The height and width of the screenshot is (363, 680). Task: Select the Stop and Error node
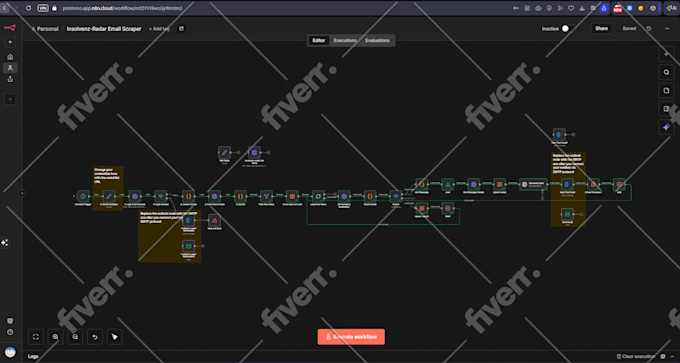214,220
